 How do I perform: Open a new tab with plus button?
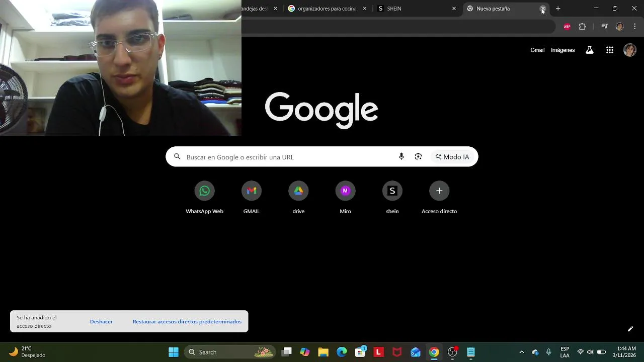tap(558, 9)
